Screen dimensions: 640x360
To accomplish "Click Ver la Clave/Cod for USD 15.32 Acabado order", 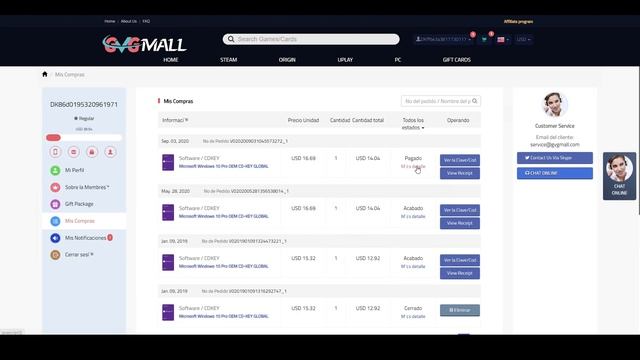I will coord(460,260).
